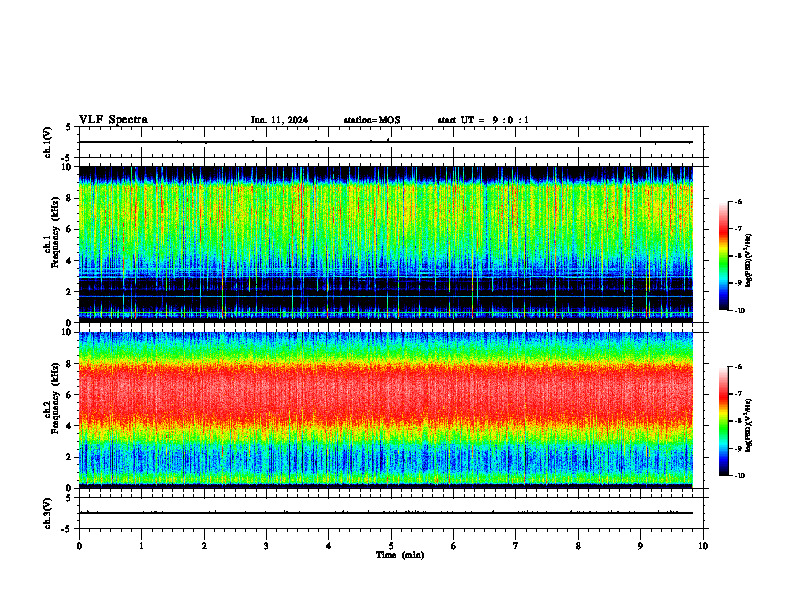Click the "8" tick on the time axis
Viewport: 792px width, 612px height.
(x=578, y=546)
